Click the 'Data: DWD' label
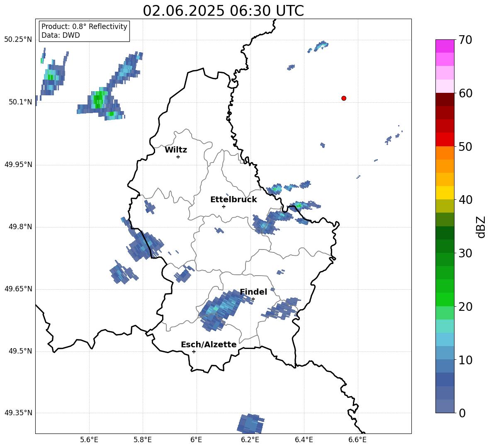Screen dimensions: 491x448 click(x=61, y=35)
